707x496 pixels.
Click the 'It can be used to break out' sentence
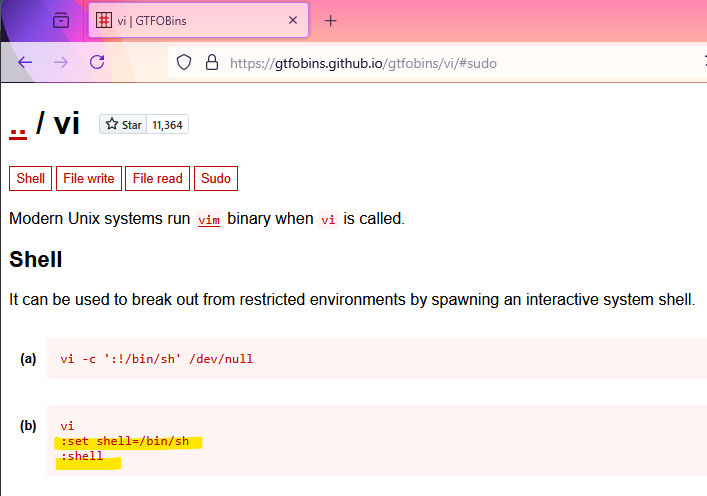(x=352, y=299)
